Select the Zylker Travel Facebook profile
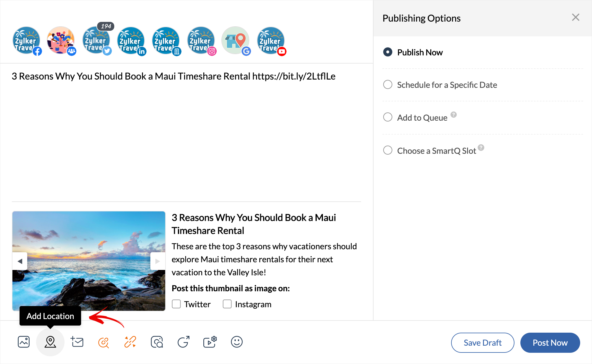Screen dimensions: 592x364 tap(26, 41)
